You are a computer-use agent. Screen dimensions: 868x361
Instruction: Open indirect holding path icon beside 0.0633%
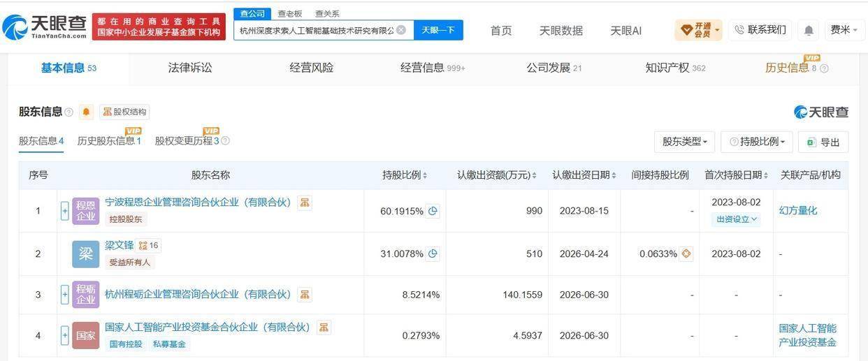[686, 254]
